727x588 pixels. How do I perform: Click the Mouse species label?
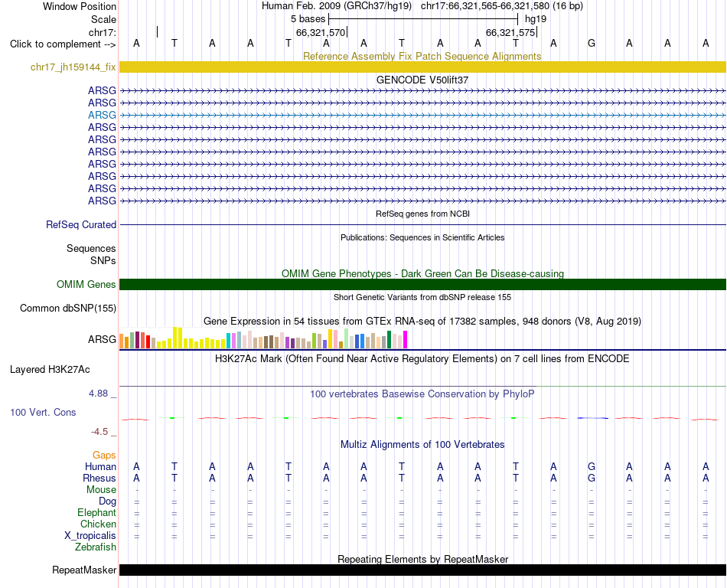pos(101,490)
